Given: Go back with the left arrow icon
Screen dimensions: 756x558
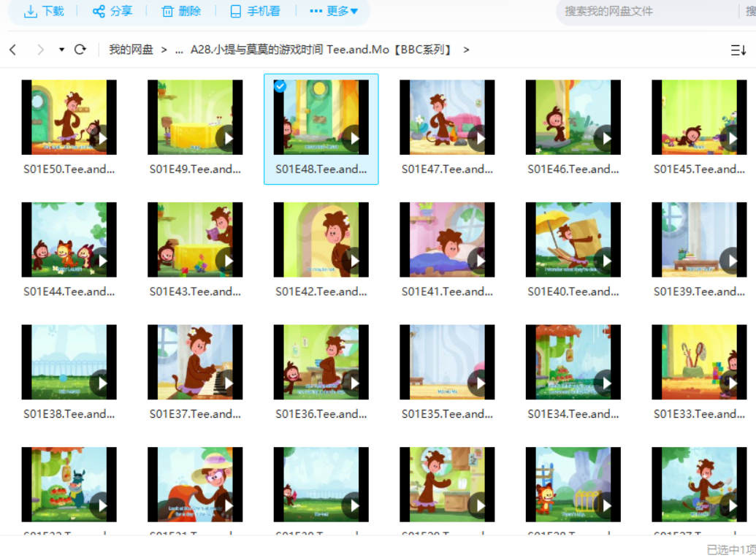Looking at the screenshot, I should coord(13,50).
